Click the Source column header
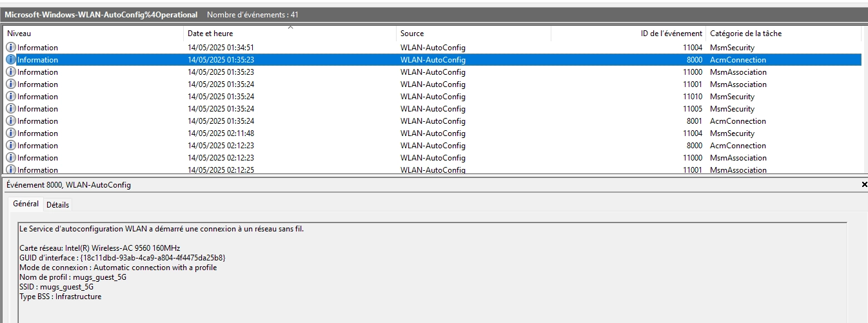The width and height of the screenshot is (868, 323). [x=412, y=34]
